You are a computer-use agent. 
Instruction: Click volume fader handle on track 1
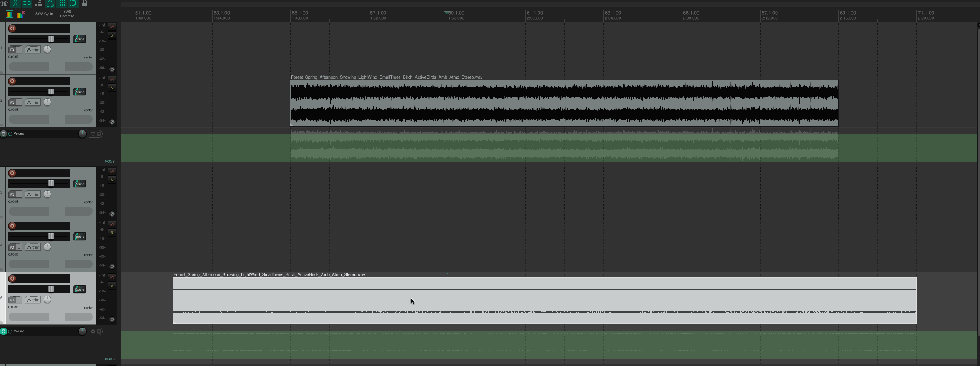point(50,39)
